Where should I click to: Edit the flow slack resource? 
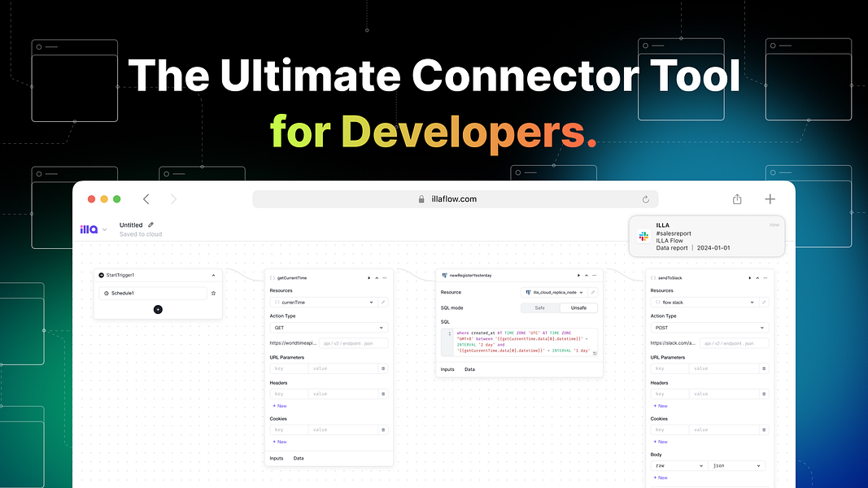click(x=764, y=303)
